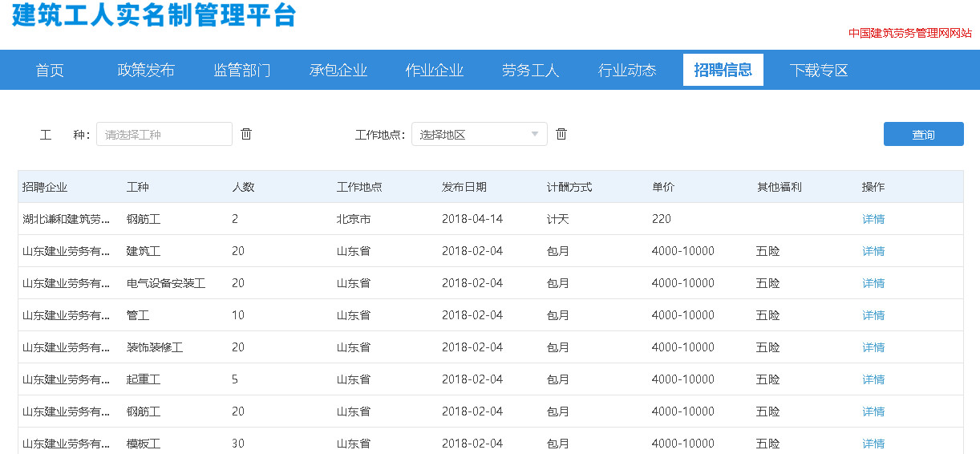Viewport: 980px width, 454px height.
Task: Open 详情 for the 建筑工 row
Action: pos(873,251)
